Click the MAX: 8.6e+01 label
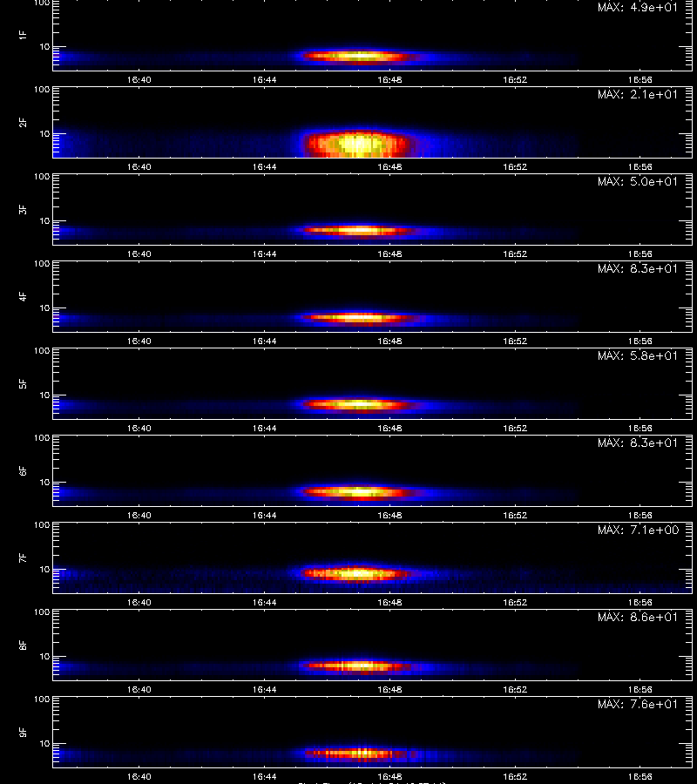Screen dimensions: 697x784 click(x=638, y=618)
